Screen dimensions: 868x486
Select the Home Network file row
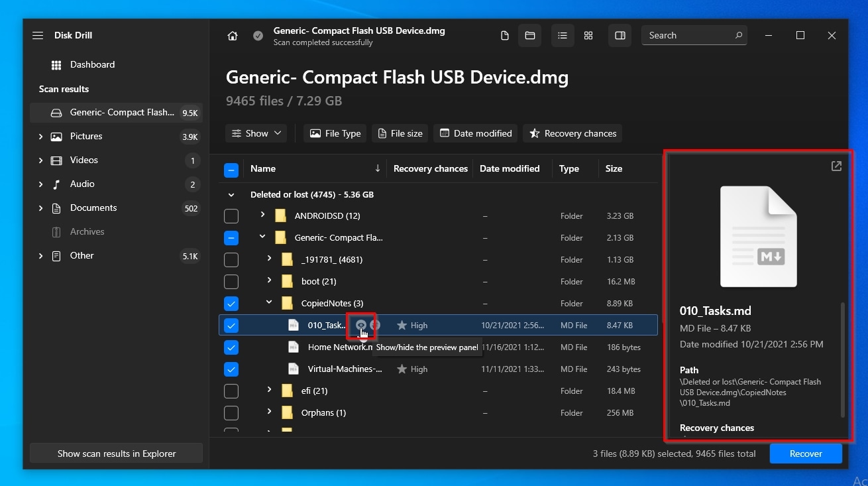pos(438,347)
